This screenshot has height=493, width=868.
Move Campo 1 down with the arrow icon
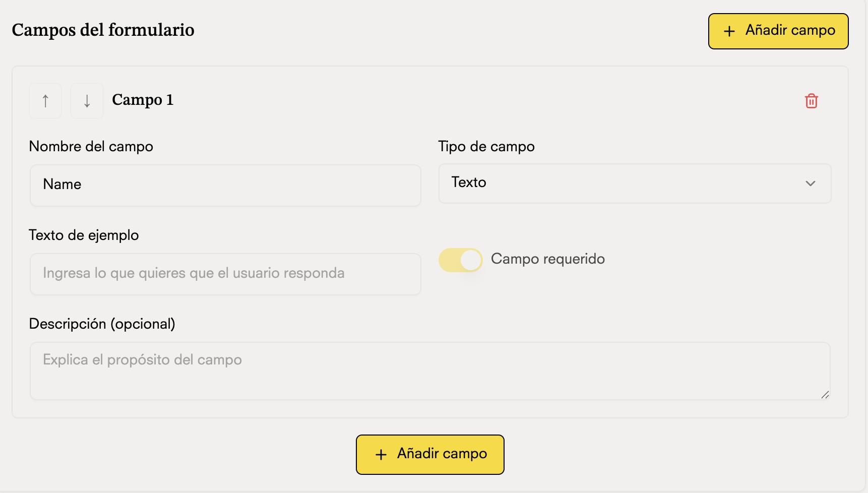(x=86, y=100)
